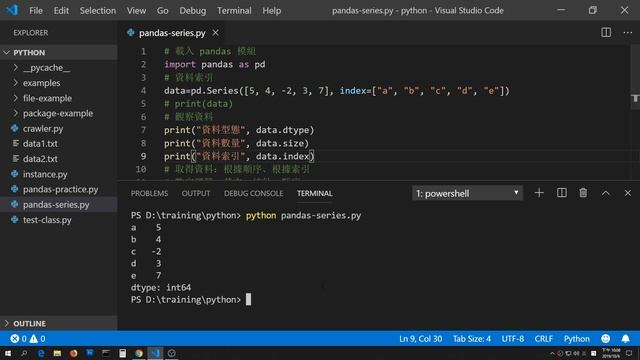Viewport: 640px width, 360px height.
Task: Open File Explorer from taskbar
Action: click(57, 353)
